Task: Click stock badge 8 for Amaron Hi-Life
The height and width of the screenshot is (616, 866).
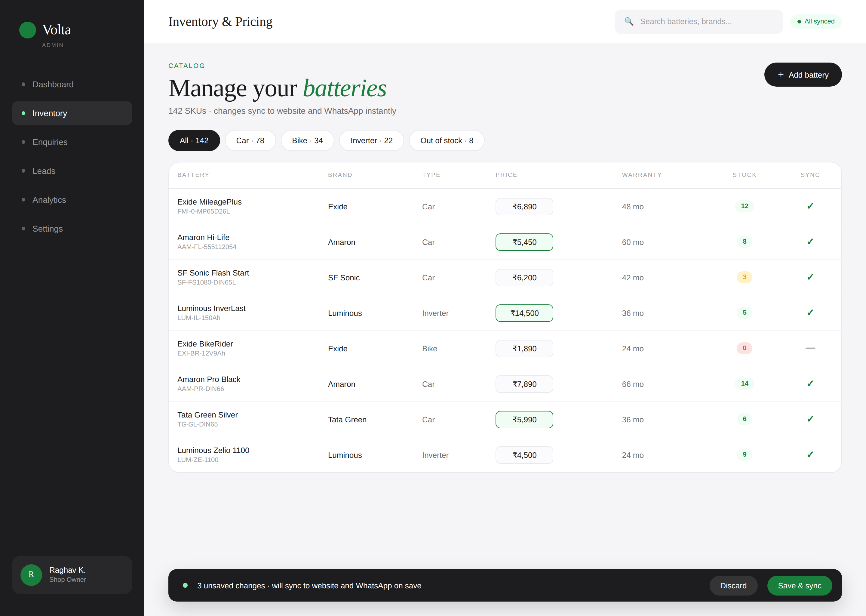Action: [x=744, y=242]
